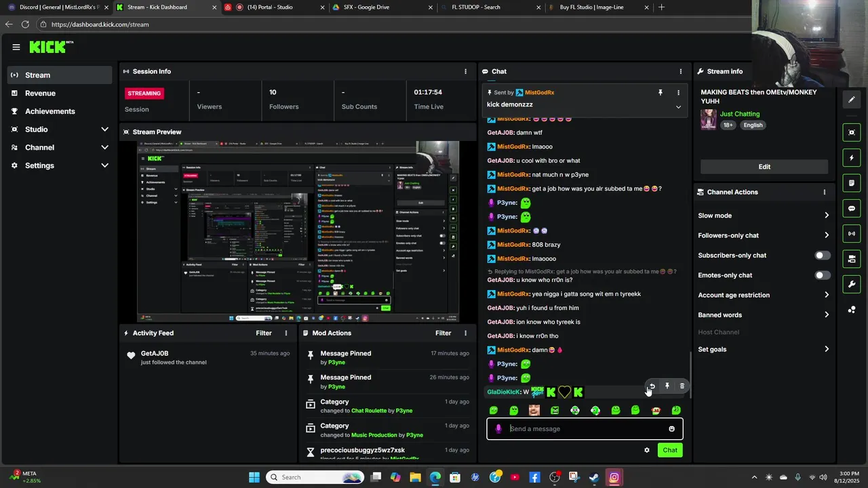Expand the Channel sidebar section
Viewport: 868px width, 488px height.
pos(104,147)
